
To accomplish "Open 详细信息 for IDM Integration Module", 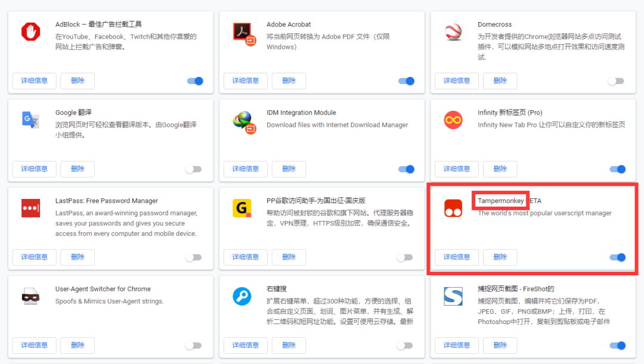I will 246,169.
